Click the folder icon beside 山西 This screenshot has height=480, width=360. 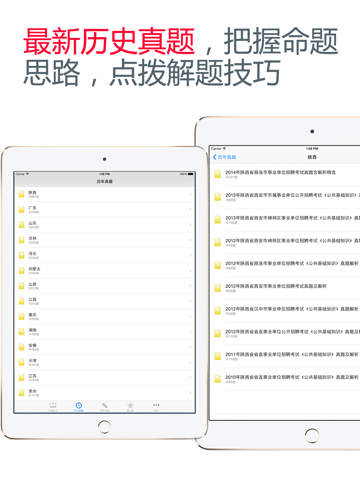(22, 286)
